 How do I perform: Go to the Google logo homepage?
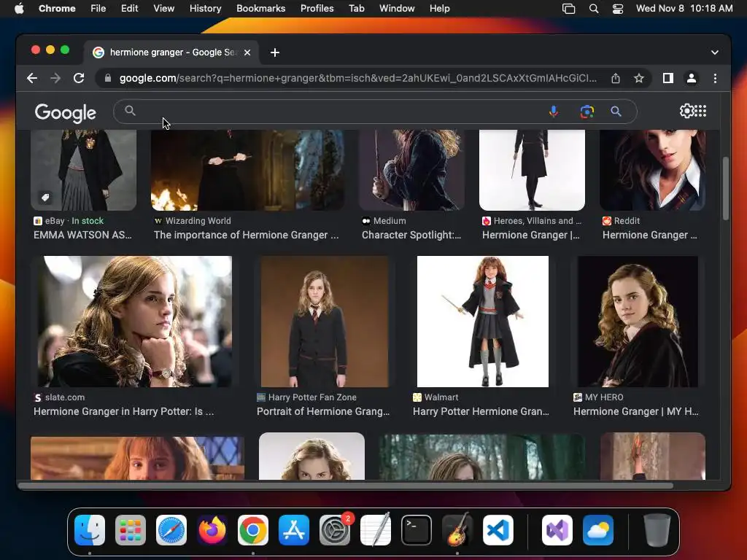click(65, 112)
